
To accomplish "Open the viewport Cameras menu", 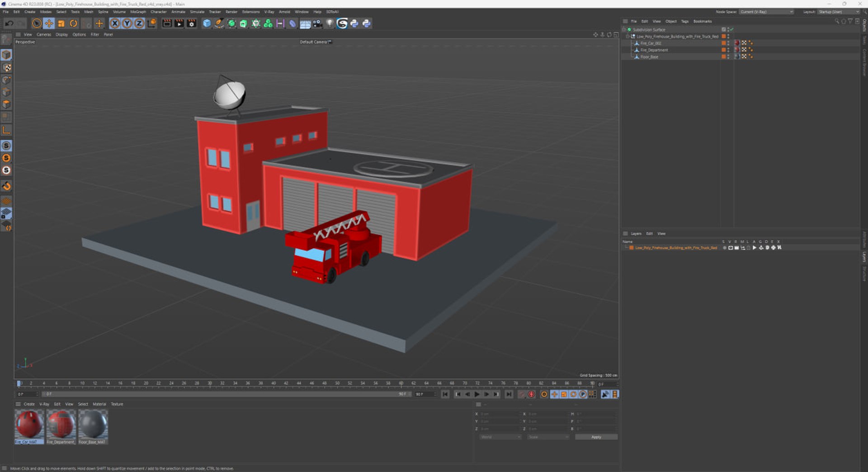I will pos(44,34).
